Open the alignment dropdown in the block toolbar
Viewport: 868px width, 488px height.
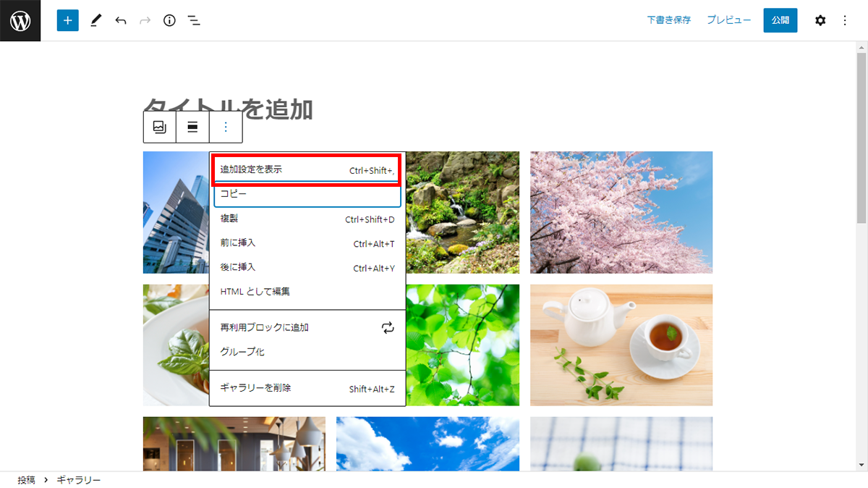192,126
